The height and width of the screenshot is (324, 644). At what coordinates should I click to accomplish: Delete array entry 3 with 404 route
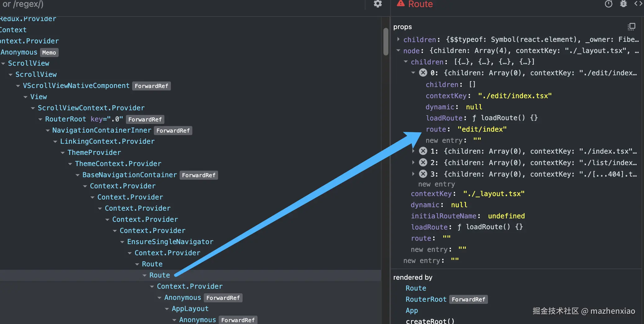(423, 174)
